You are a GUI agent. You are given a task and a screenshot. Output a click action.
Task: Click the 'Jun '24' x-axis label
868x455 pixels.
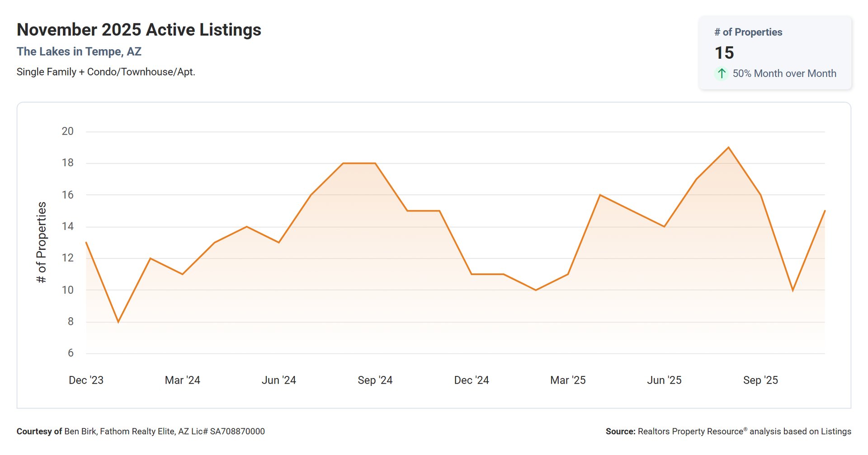(278, 380)
